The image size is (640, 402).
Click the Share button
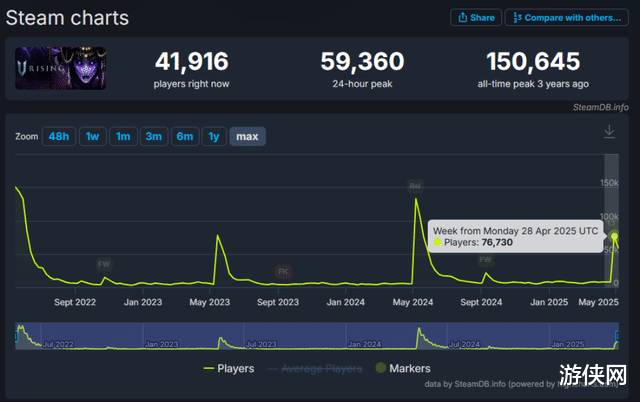(476, 18)
